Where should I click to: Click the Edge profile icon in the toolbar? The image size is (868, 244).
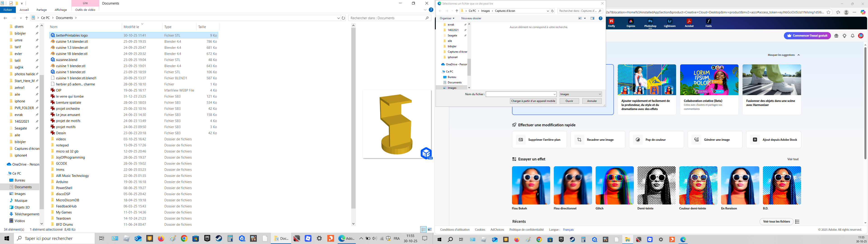coord(846,12)
